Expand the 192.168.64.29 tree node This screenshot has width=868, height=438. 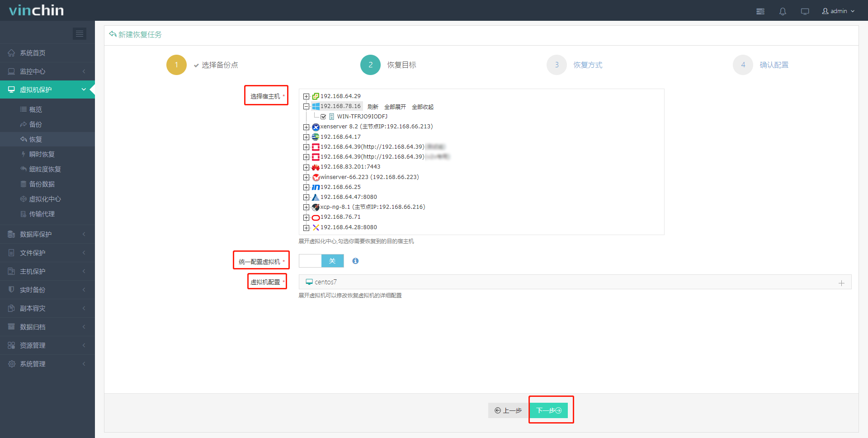pyautogui.click(x=307, y=96)
